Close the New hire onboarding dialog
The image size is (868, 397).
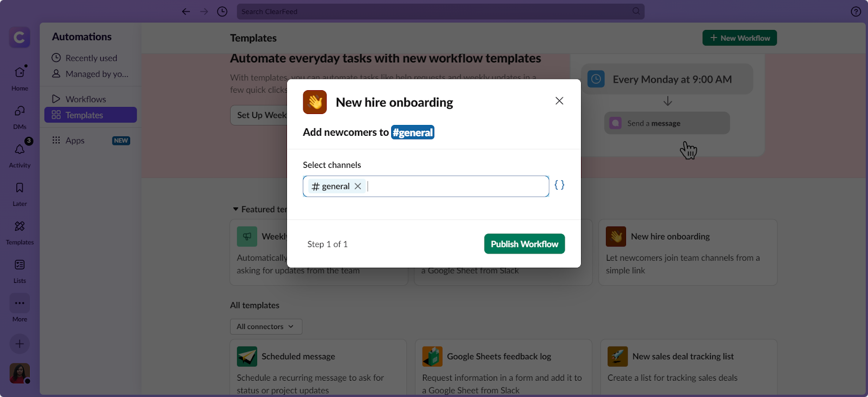559,101
